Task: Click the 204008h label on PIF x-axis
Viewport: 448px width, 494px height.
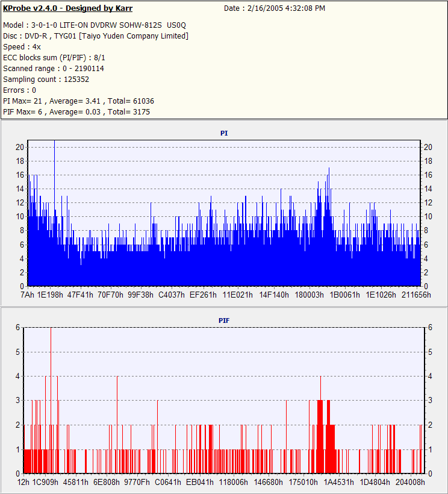Action: coord(410,483)
